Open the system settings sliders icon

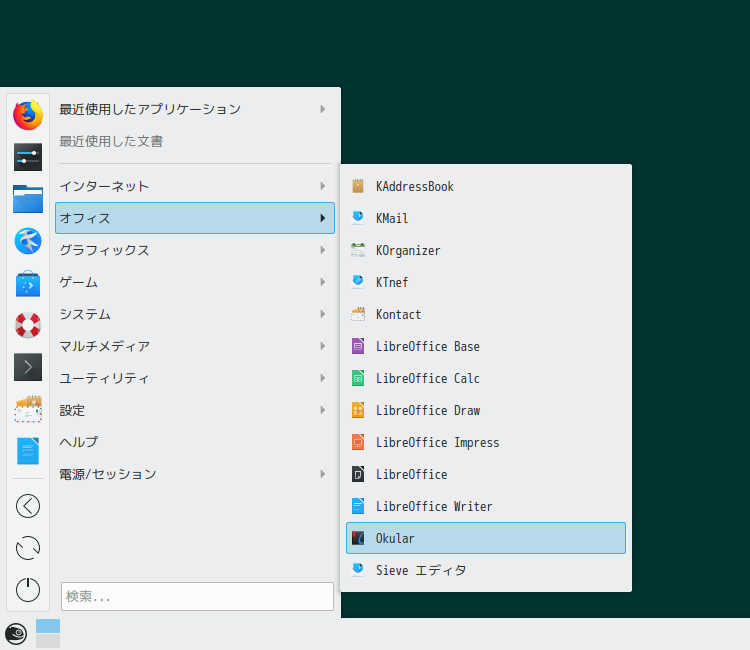pyautogui.click(x=28, y=157)
